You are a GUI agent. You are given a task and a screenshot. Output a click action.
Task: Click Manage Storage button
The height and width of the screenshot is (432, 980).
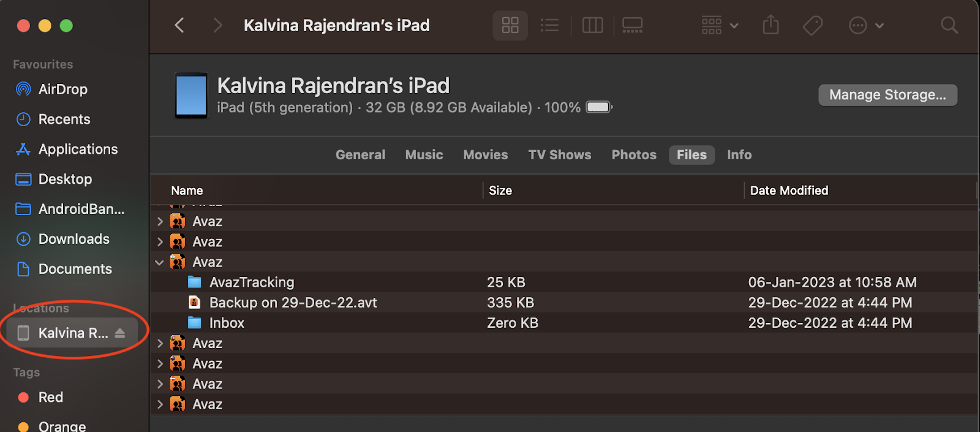pos(888,95)
